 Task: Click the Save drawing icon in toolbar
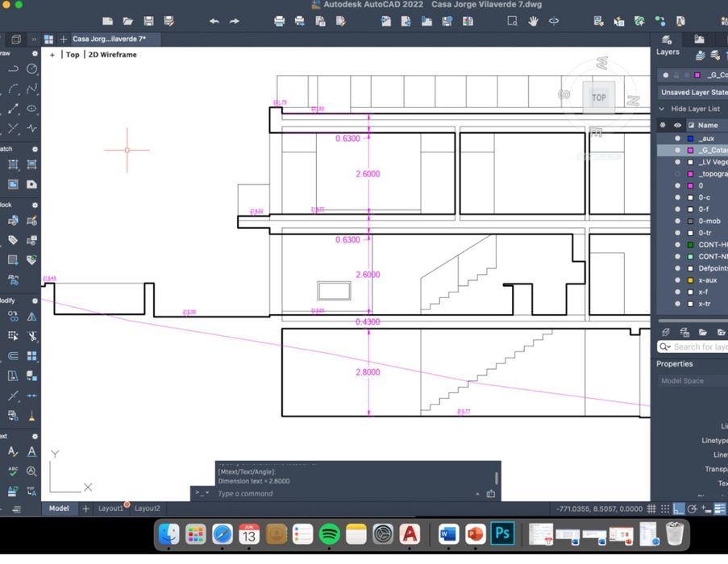point(148,21)
